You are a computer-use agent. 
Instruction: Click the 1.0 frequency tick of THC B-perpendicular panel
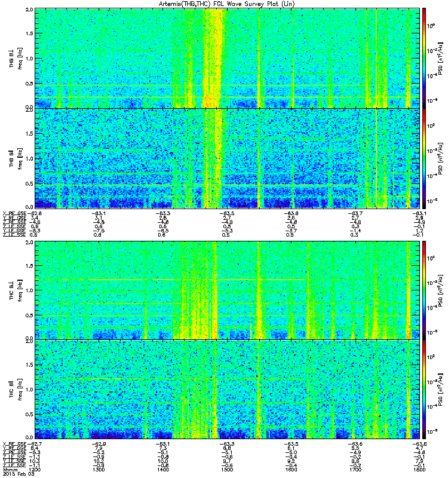[x=29, y=290]
